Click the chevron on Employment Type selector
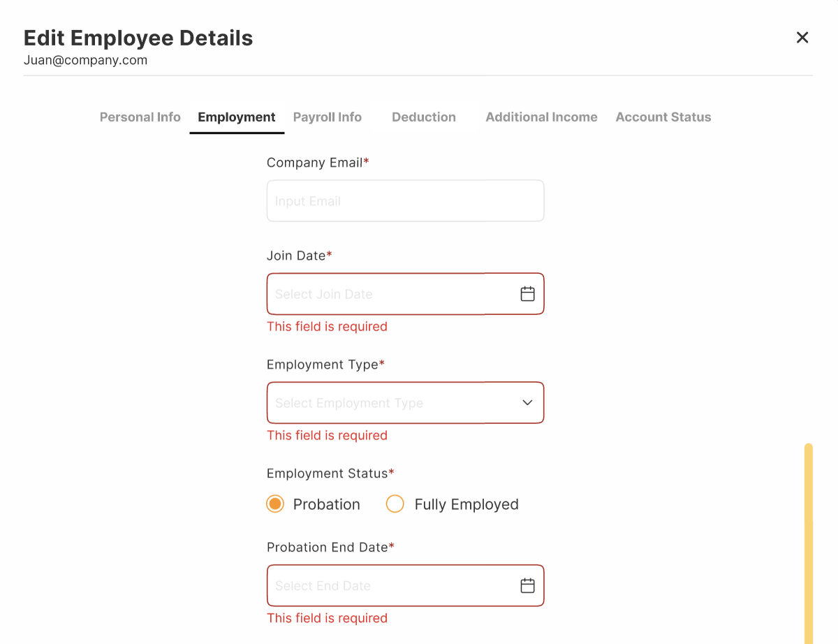 pos(527,403)
